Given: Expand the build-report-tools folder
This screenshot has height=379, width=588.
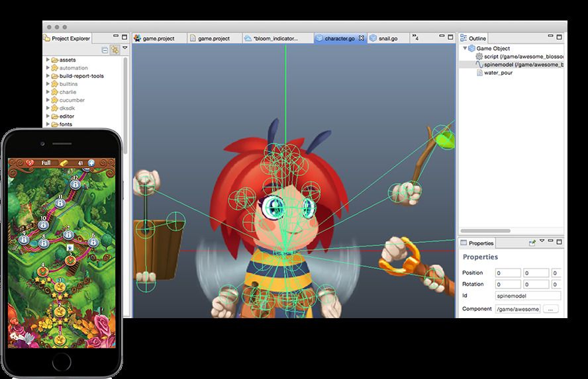Looking at the screenshot, I should [48, 76].
